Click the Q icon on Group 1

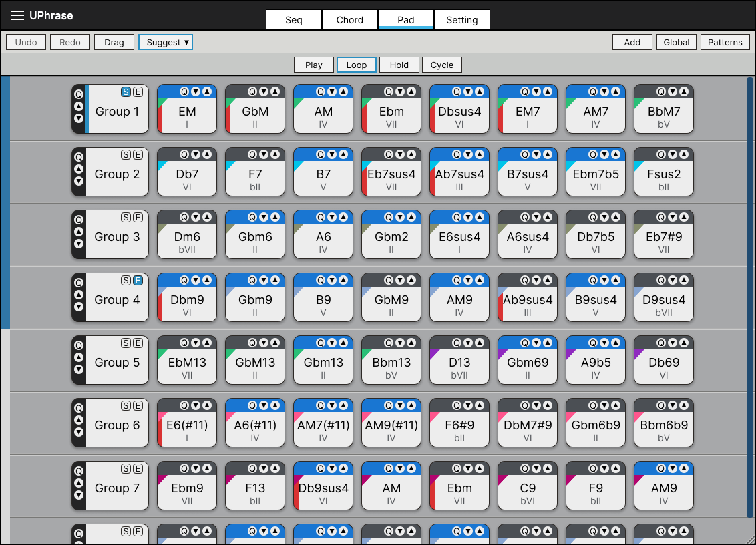coord(79,94)
